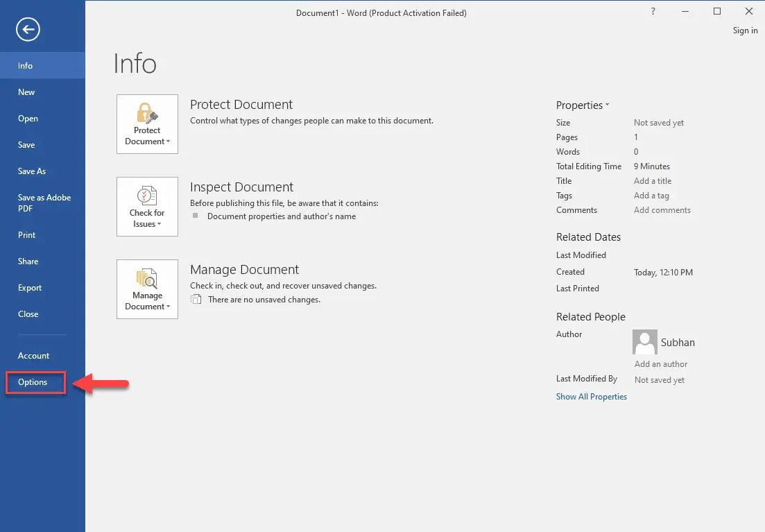This screenshot has width=765, height=532.
Task: Open the Protect Document dropdown button
Action: (x=147, y=124)
